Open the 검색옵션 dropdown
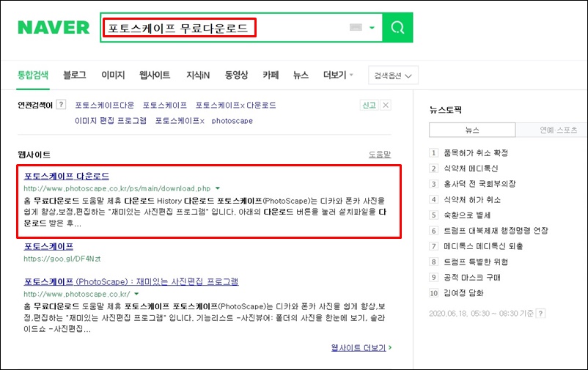Screen dimensions: 588x370 pyautogui.click(x=393, y=75)
